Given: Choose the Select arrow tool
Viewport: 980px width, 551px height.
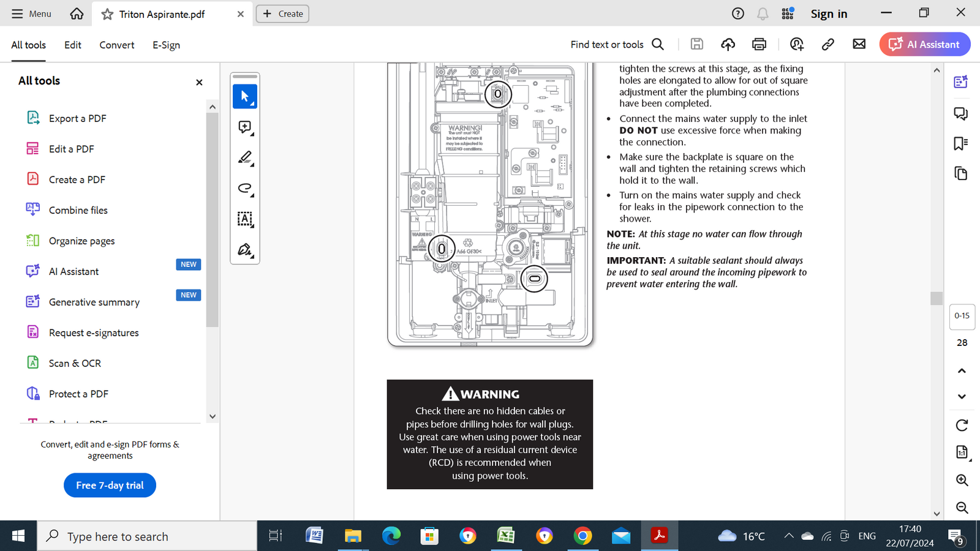Looking at the screenshot, I should point(245,97).
